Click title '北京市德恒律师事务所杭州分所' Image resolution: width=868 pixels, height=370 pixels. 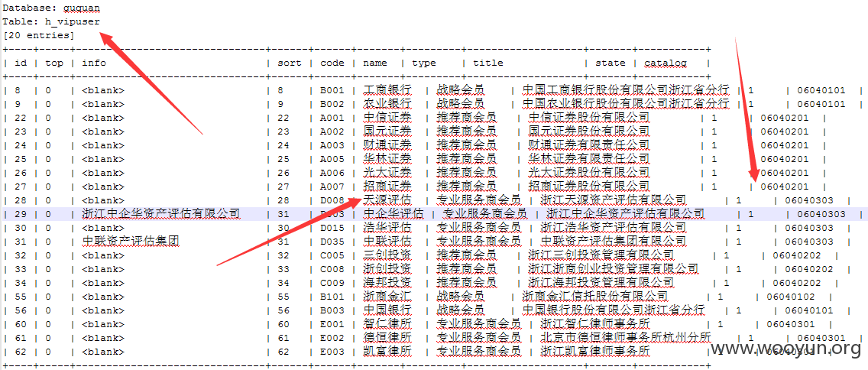pyautogui.click(x=626, y=338)
